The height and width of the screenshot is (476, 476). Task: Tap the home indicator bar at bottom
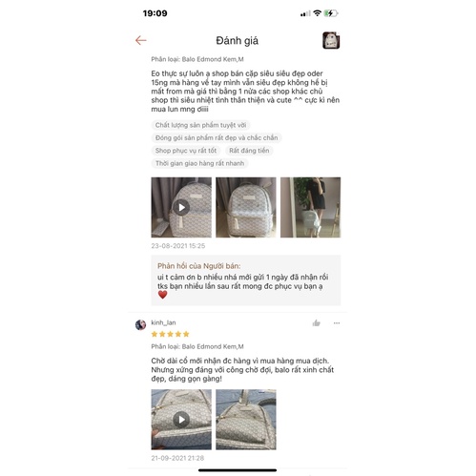[x=238, y=470]
